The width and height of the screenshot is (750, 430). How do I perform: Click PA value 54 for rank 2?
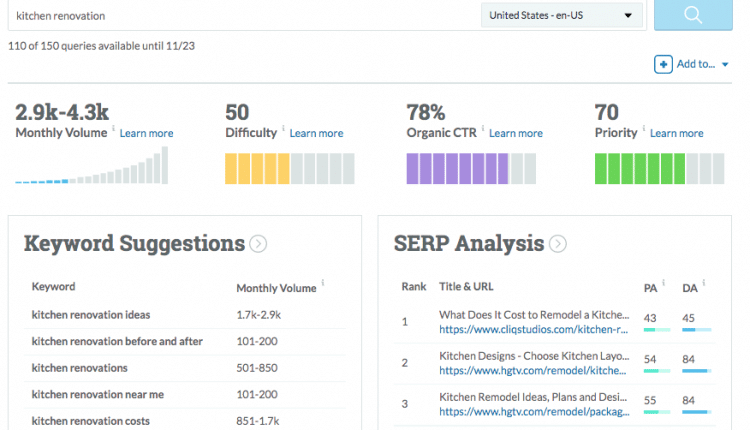pyautogui.click(x=650, y=359)
